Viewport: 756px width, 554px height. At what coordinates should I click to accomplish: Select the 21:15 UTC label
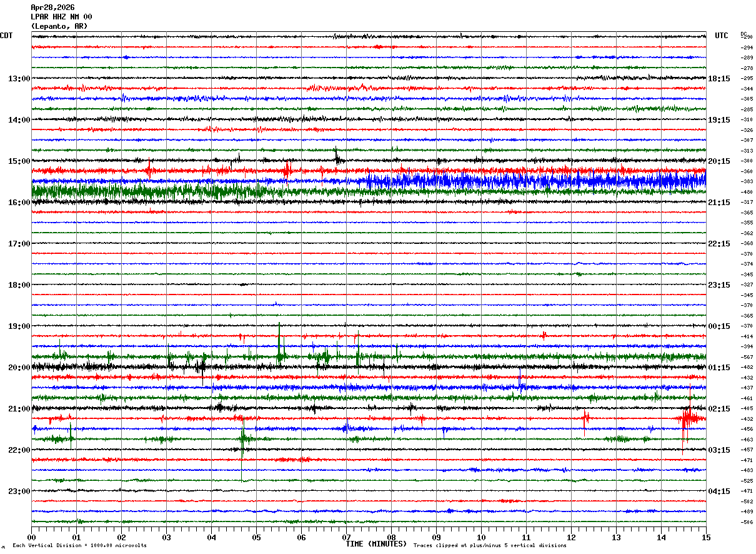pos(719,203)
